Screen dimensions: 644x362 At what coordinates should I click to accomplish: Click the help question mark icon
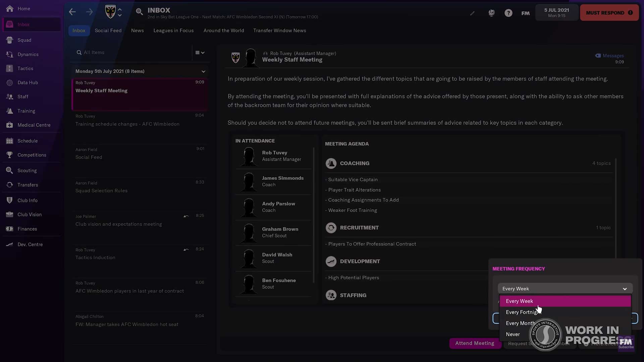point(508,13)
